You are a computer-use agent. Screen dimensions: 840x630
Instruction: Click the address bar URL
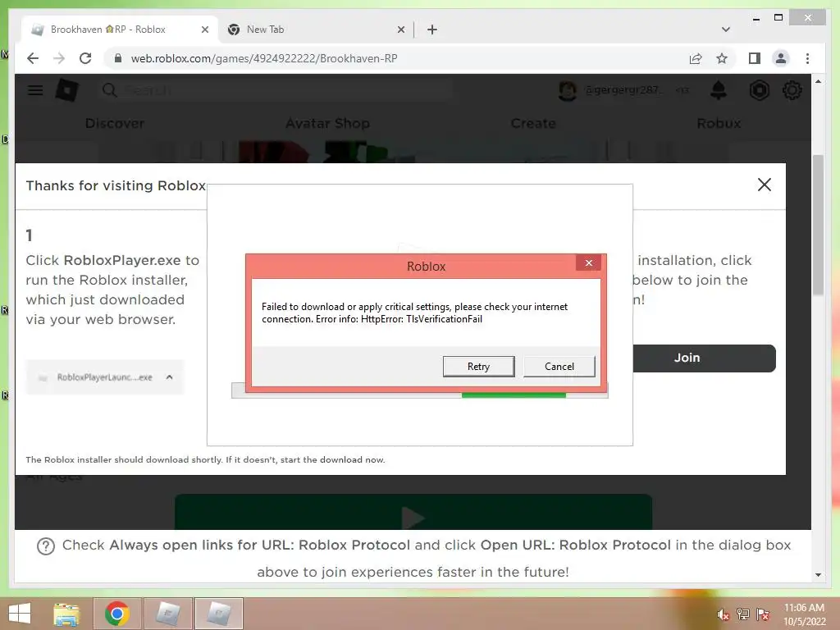[264, 58]
